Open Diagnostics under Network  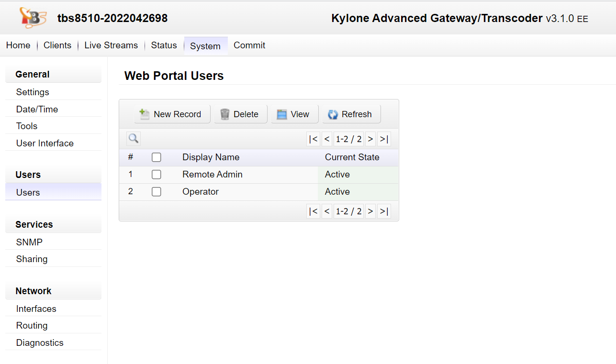[x=40, y=343]
